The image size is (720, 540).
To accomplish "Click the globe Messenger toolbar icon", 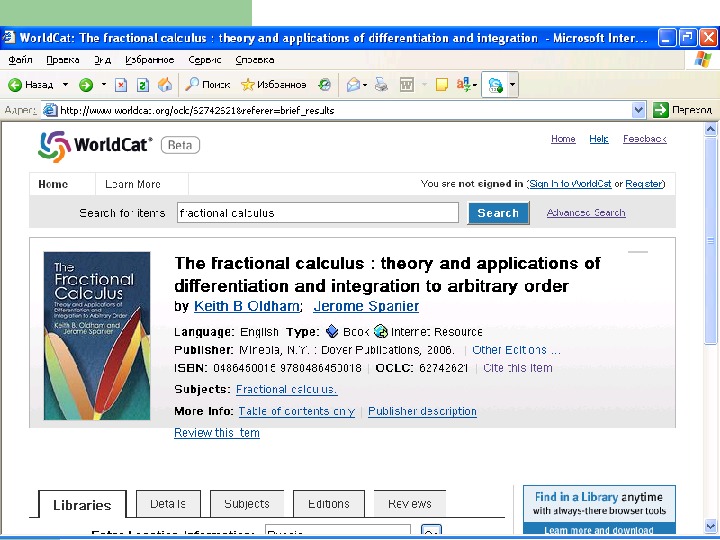I will (495, 85).
